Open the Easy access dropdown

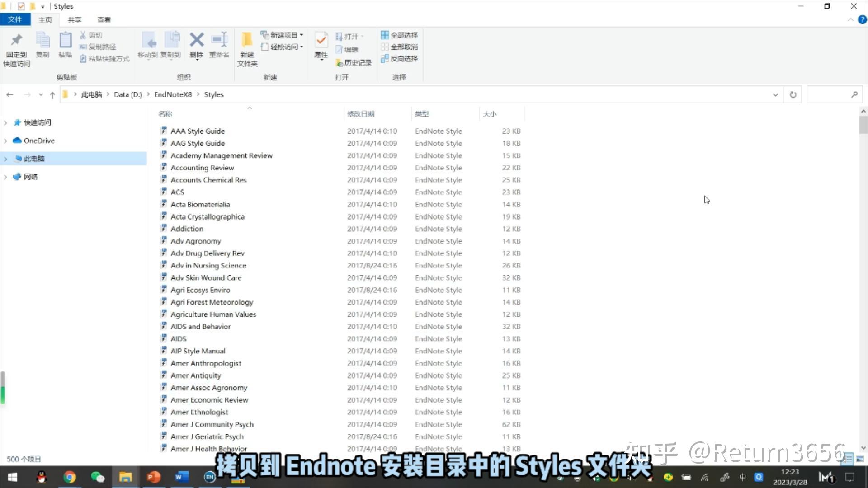pyautogui.click(x=282, y=47)
